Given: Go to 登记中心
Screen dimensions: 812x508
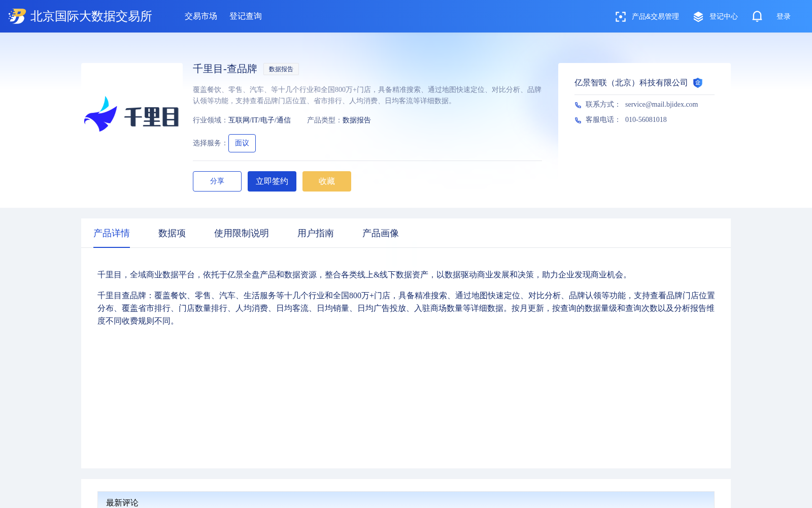Looking at the screenshot, I should click(723, 17).
